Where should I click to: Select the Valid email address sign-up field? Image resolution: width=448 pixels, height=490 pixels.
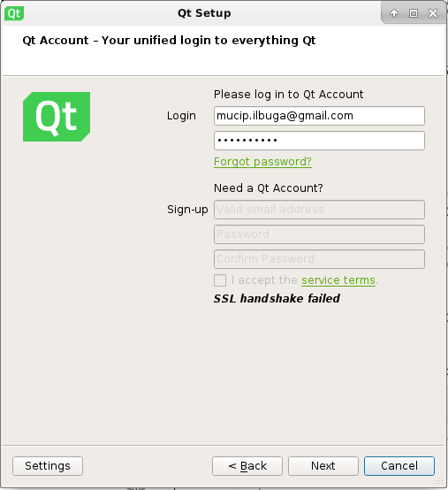319,210
